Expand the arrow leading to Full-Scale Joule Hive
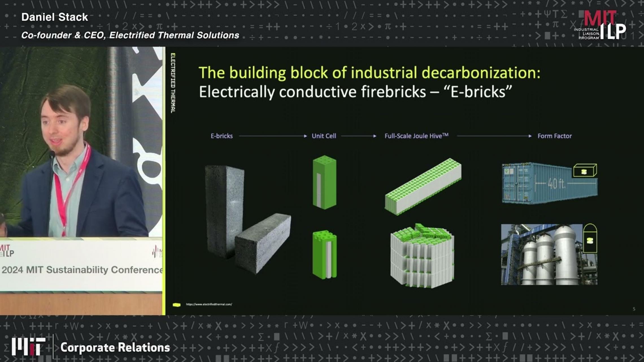Viewport: 644px width, 362px height. 359,136
